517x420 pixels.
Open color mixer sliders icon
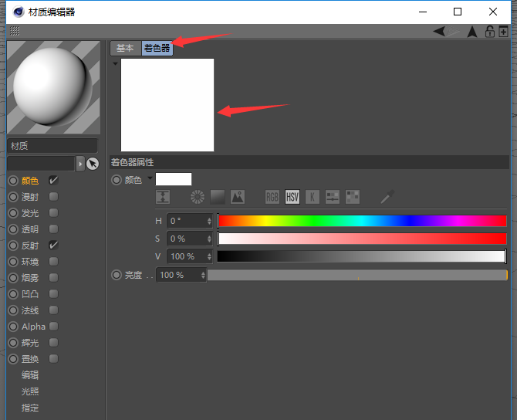tap(333, 197)
